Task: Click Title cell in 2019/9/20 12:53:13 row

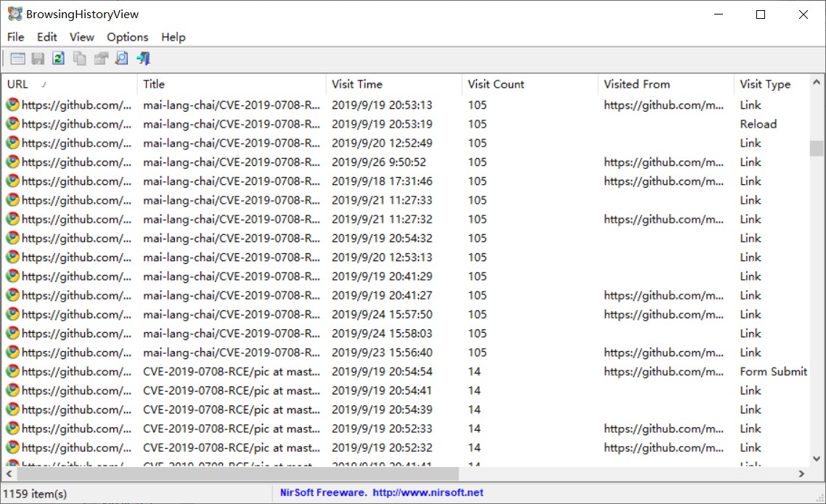Action: [232, 257]
